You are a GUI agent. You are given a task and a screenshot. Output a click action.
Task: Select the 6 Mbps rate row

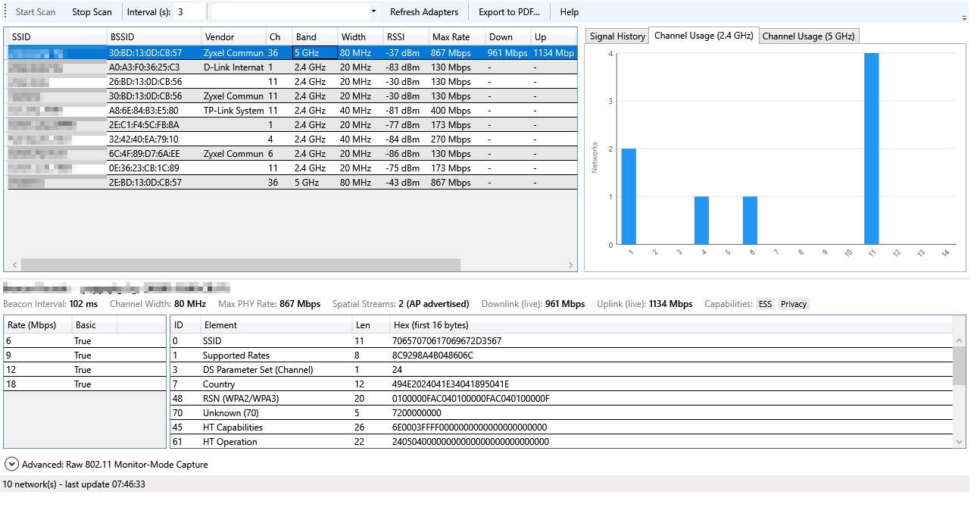tap(85, 341)
